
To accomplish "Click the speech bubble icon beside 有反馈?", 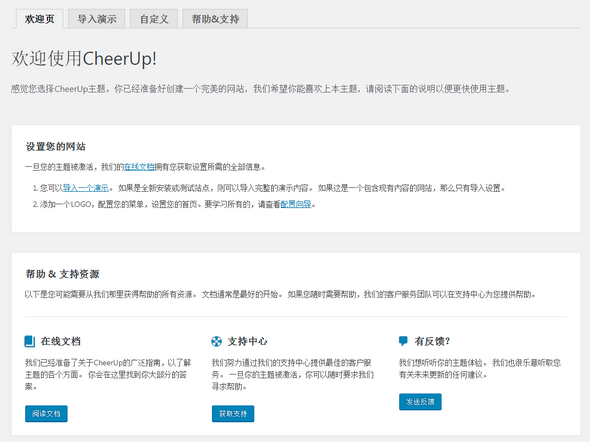I will click(x=403, y=341).
